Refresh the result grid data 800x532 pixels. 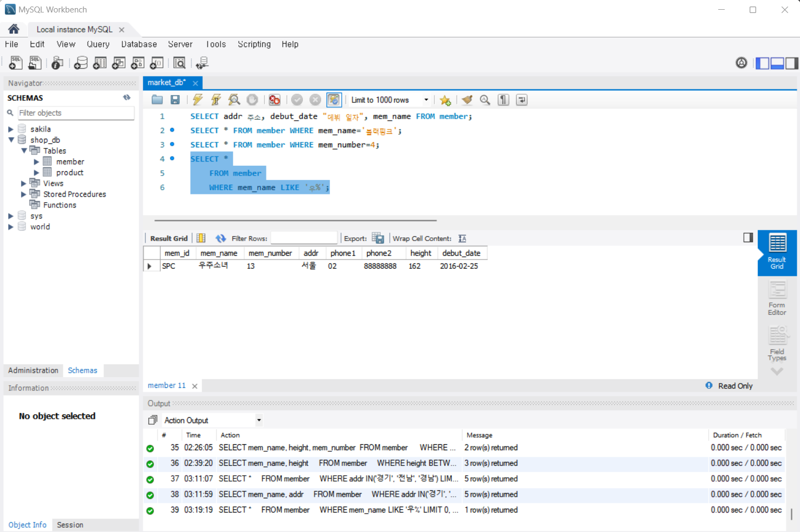pos(220,238)
